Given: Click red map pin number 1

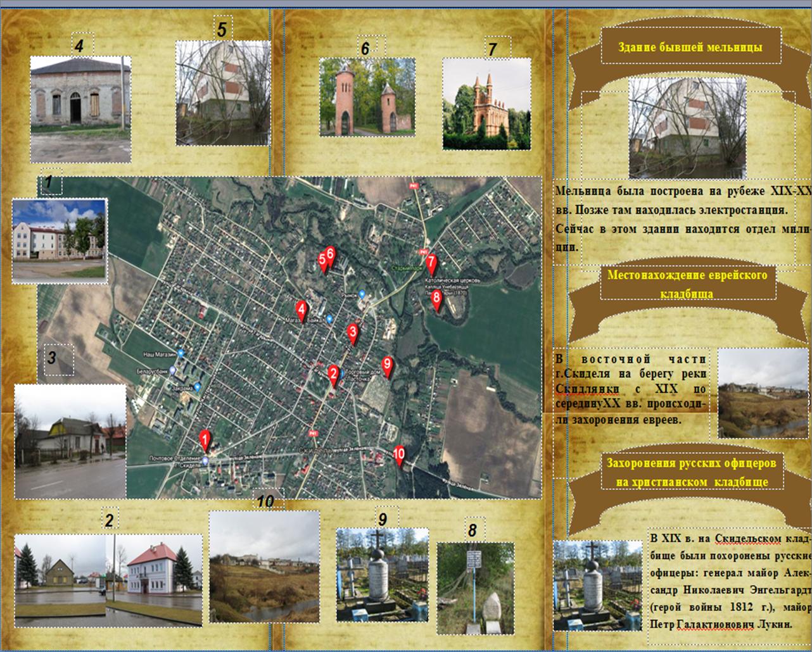Looking at the screenshot, I should pyautogui.click(x=205, y=440).
